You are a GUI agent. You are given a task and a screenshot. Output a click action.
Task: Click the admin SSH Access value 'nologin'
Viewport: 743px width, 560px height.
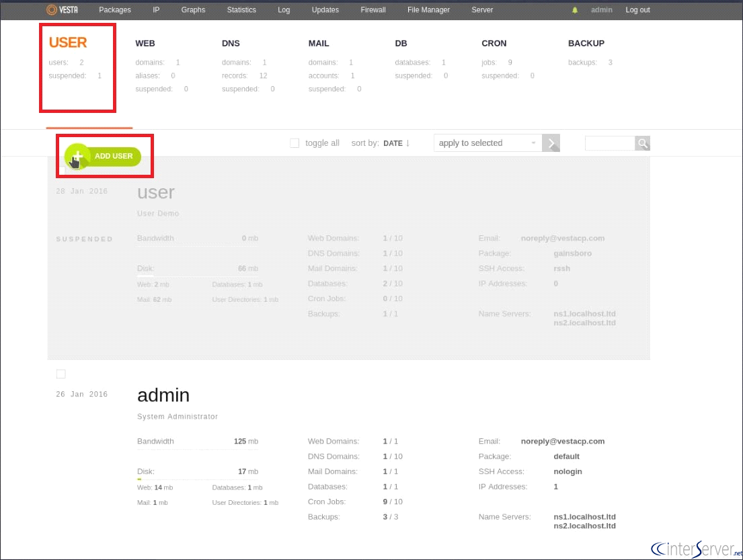pos(568,471)
